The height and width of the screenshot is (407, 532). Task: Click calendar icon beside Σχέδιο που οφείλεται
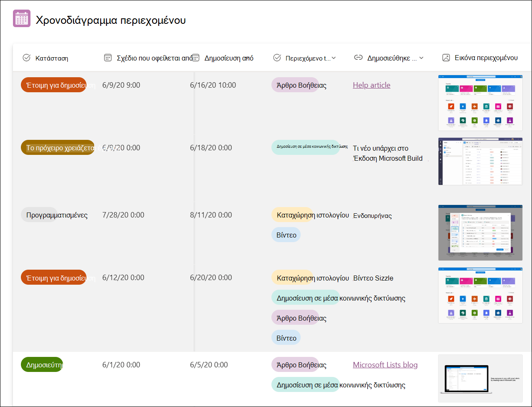[108, 58]
